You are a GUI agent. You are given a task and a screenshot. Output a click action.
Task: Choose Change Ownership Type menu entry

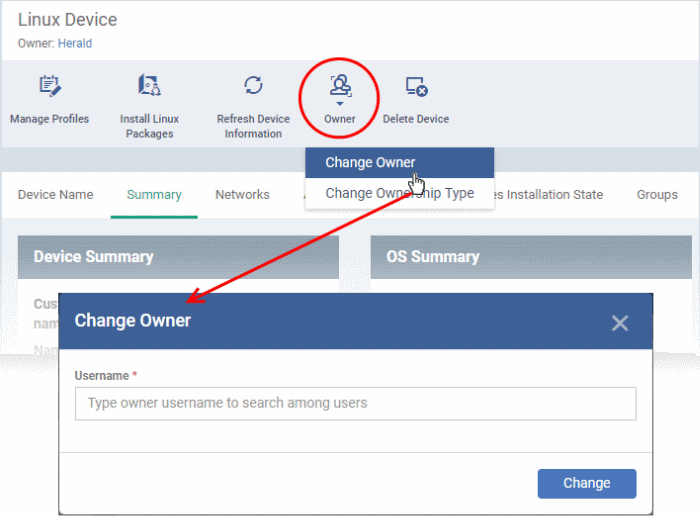[x=400, y=193]
